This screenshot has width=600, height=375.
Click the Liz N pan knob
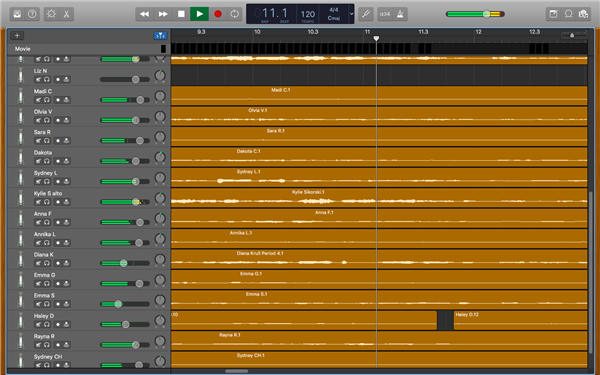point(160,75)
